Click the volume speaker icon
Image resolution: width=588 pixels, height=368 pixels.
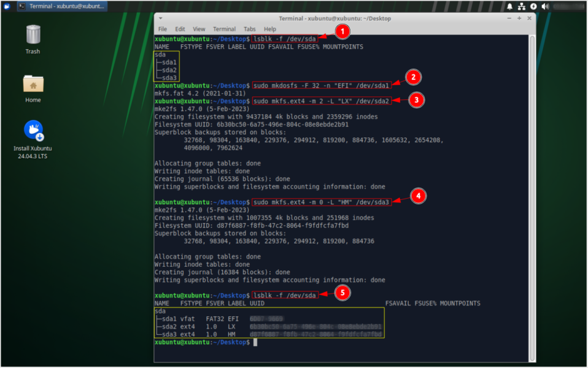point(545,6)
